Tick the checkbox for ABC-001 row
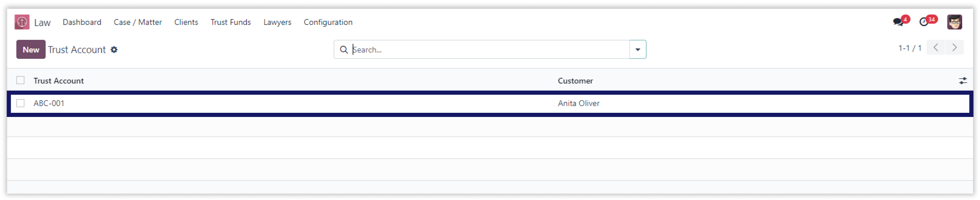Screen dimensions: 980x200 coord(20,103)
